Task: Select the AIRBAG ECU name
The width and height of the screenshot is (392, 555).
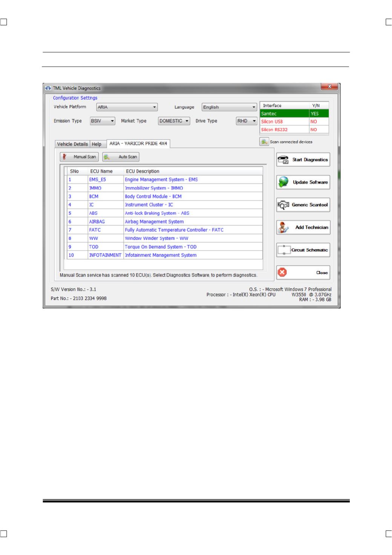Action: 97,222
